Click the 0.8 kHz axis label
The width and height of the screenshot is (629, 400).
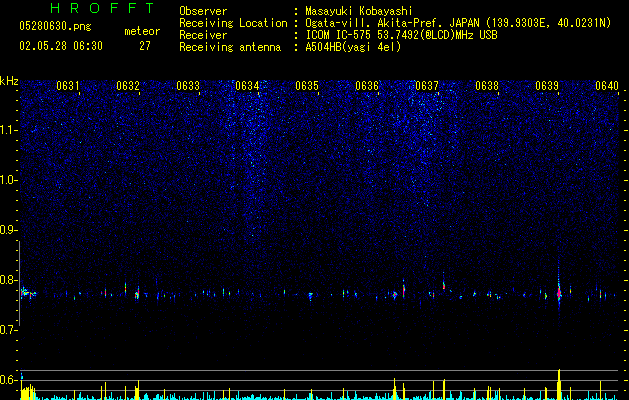(x=8, y=280)
